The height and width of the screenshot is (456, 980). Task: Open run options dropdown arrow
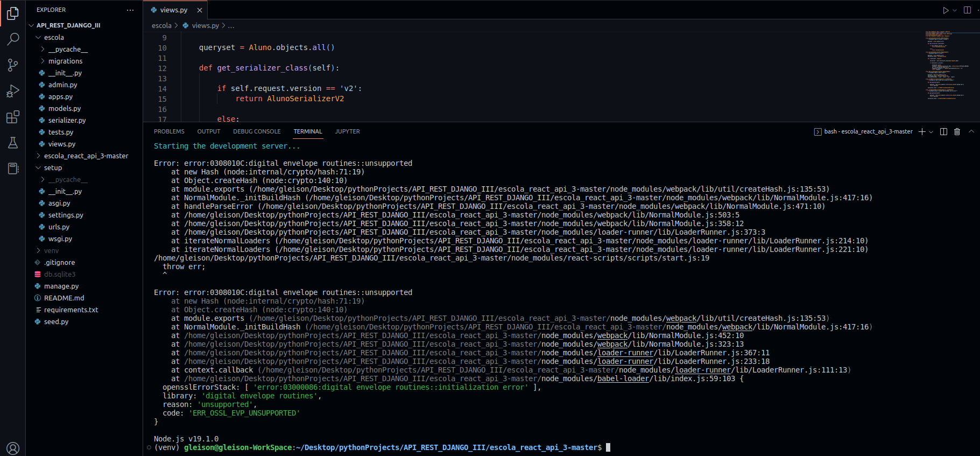pos(955,10)
